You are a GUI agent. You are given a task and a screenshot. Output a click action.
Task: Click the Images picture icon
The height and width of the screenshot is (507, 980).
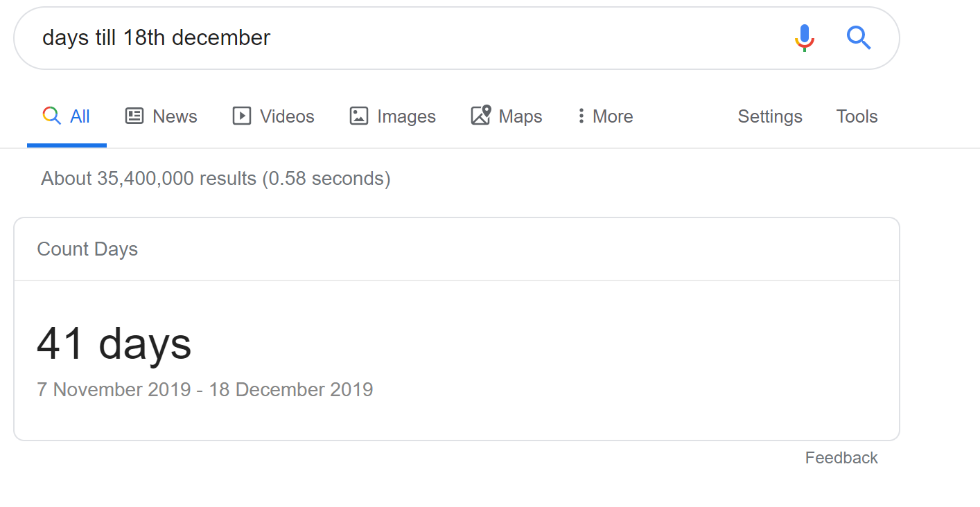[x=358, y=116]
